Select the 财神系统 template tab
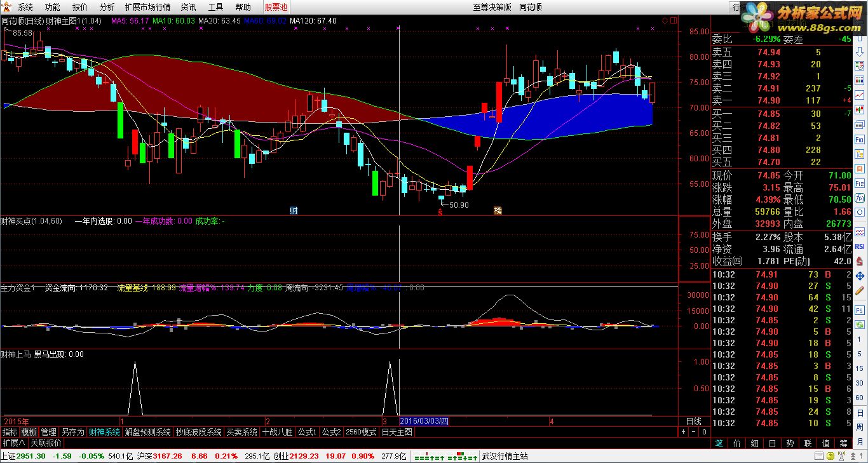Image resolution: width=868 pixels, height=463 pixels. tap(104, 432)
